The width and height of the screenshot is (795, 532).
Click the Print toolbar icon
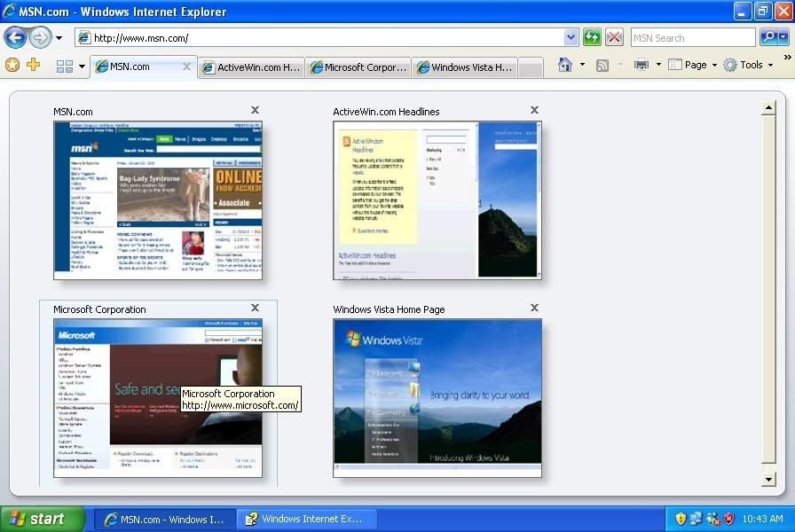point(641,65)
